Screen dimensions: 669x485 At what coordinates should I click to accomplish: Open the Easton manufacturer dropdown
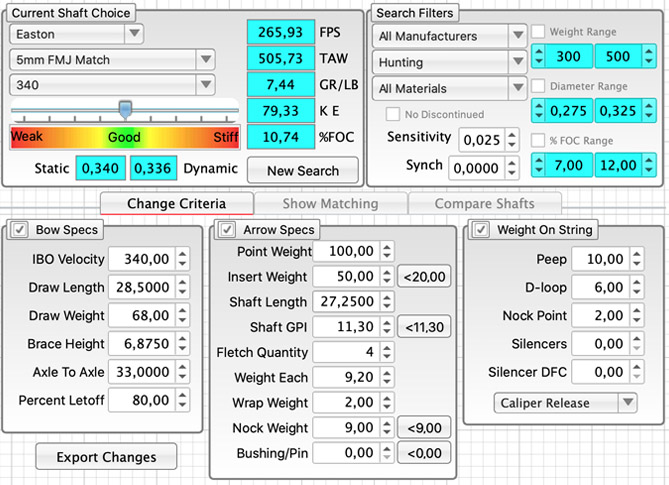(77, 34)
